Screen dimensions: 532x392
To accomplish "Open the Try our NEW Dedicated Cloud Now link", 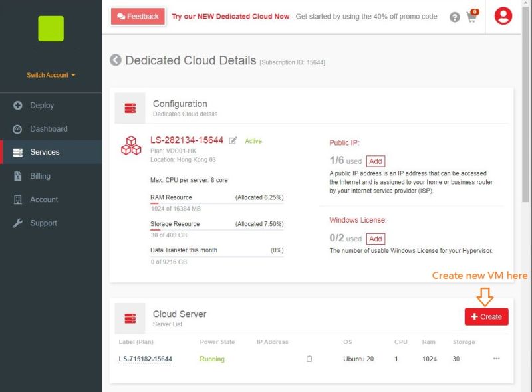I will coord(230,16).
